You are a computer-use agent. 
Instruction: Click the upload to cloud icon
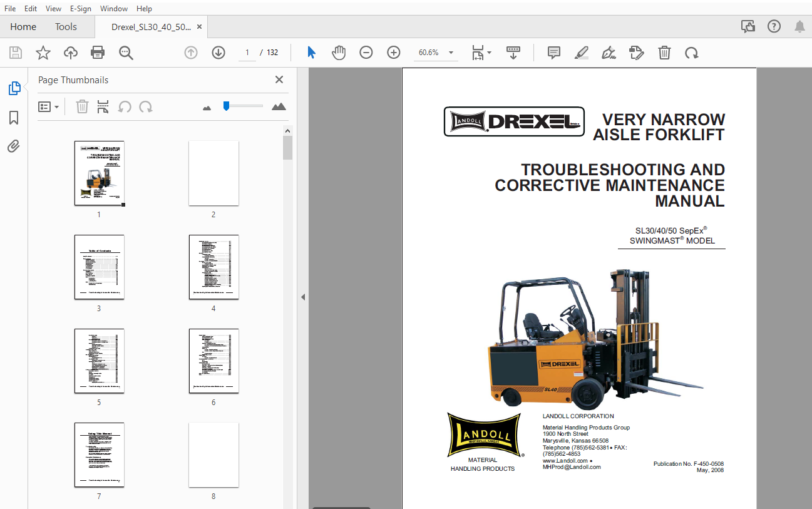point(71,53)
